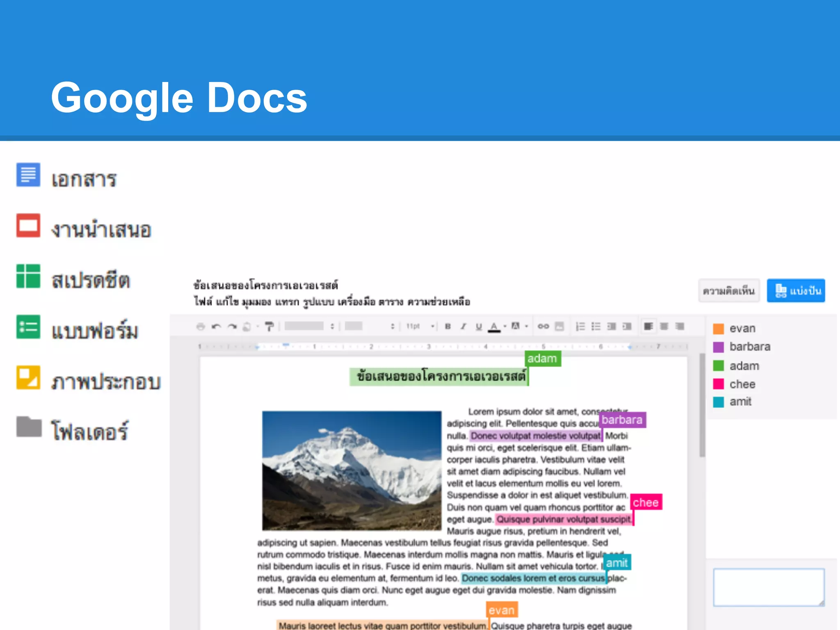Click "Donec sodales lorem et eros cursus" text
This screenshot has width=840, height=630.
(533, 578)
